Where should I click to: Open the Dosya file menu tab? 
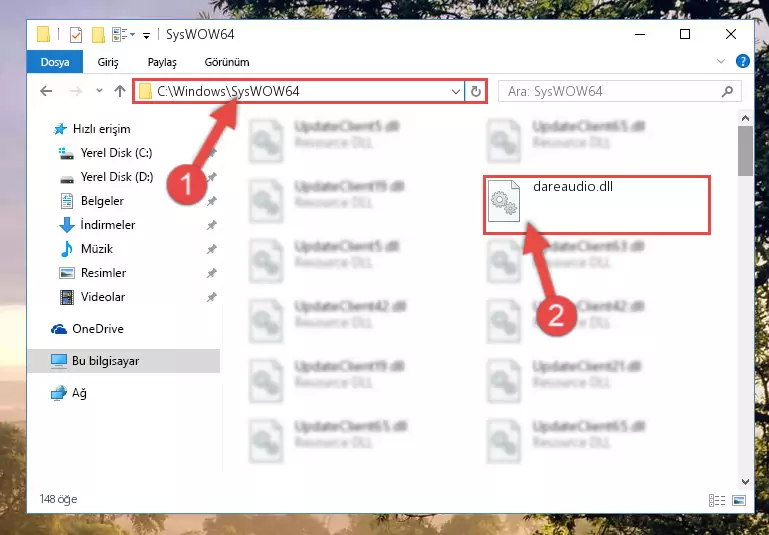pyautogui.click(x=55, y=62)
